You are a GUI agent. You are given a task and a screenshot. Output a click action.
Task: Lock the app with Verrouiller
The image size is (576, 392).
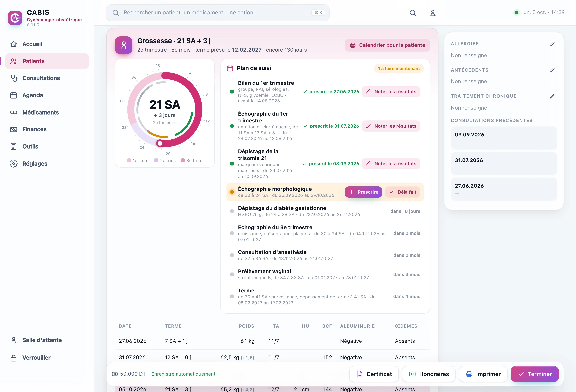click(47, 358)
